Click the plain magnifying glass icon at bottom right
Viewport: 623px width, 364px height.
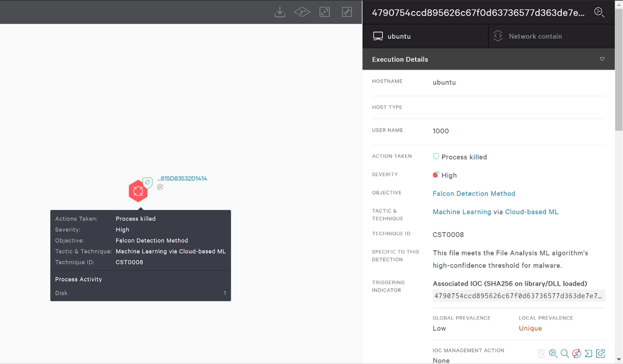pos(564,353)
